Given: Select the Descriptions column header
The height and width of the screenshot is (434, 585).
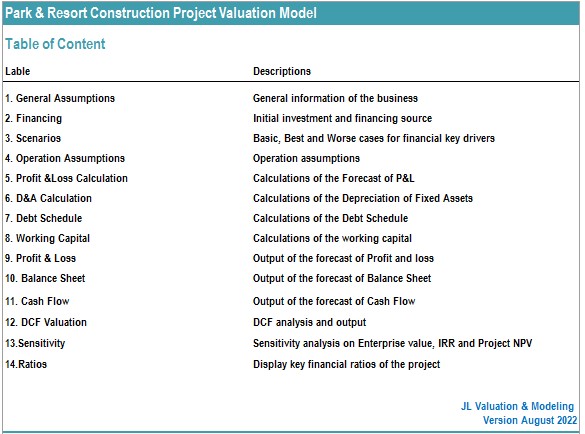Looking at the screenshot, I should tap(282, 71).
